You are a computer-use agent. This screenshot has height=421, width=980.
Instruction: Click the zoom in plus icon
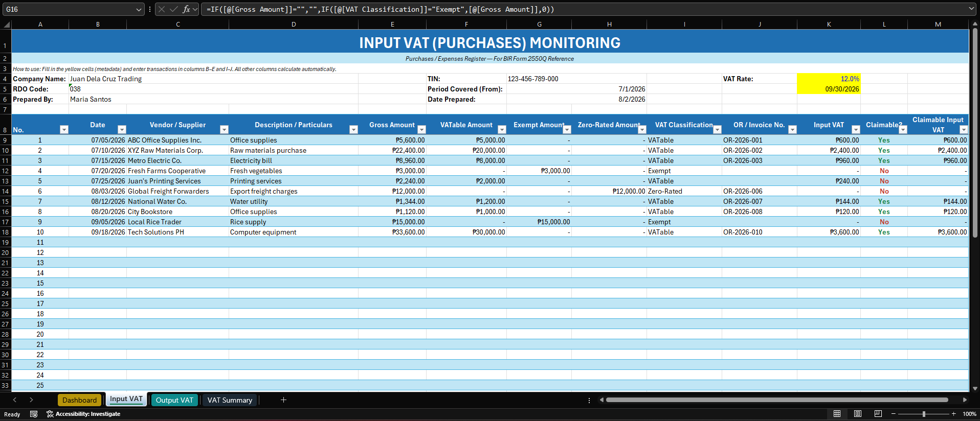pyautogui.click(x=954, y=414)
